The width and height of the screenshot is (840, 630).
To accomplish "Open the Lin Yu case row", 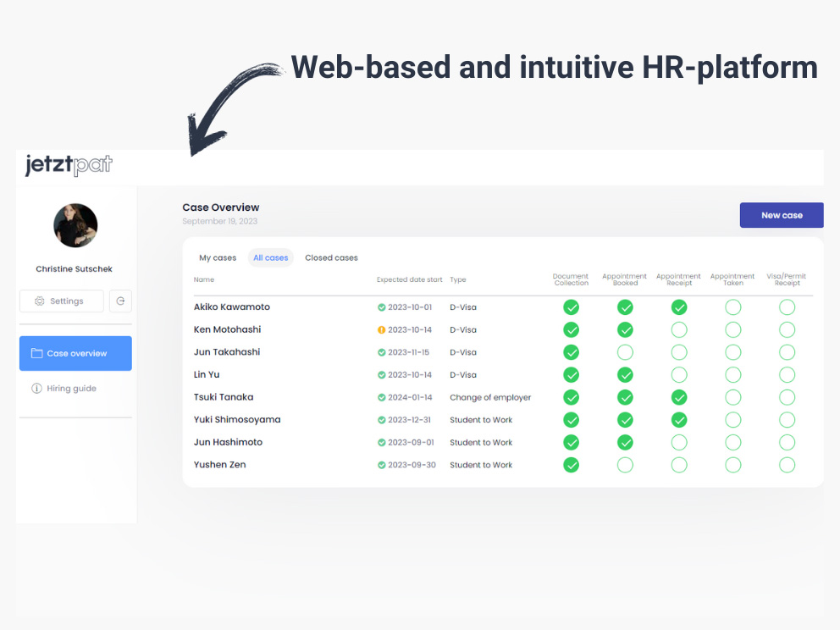I will pos(503,374).
